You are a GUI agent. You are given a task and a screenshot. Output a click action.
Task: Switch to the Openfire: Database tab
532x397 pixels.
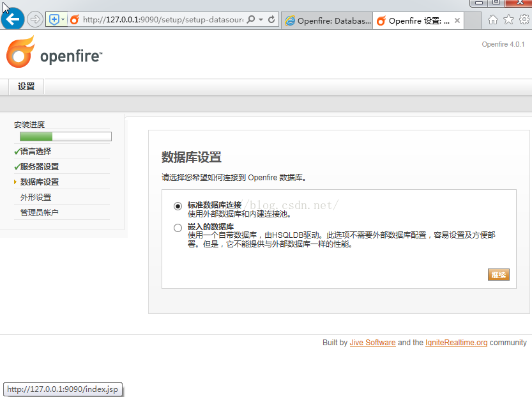[327, 20]
